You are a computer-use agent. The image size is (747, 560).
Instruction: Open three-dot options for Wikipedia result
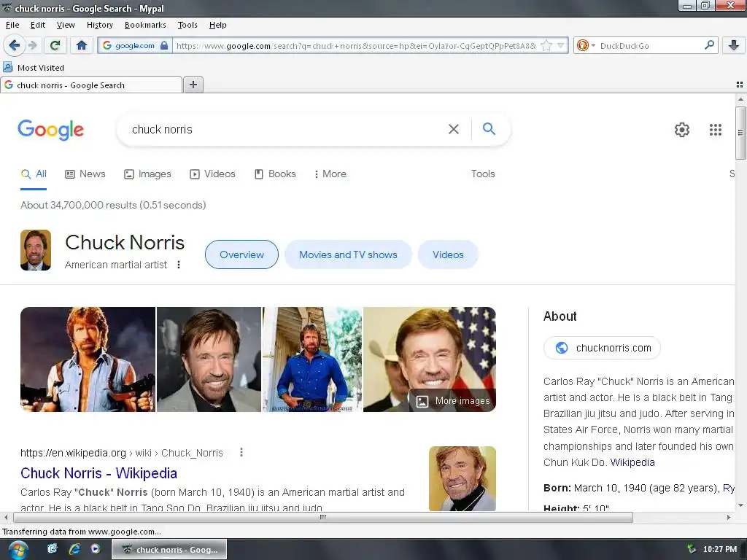(x=241, y=452)
